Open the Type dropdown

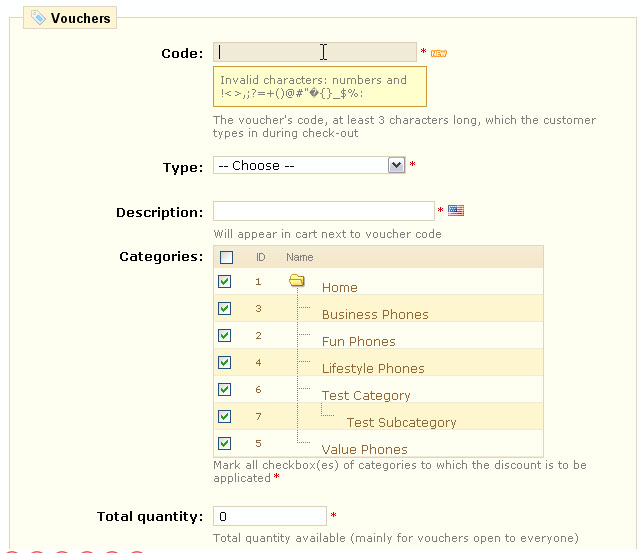tap(309, 166)
